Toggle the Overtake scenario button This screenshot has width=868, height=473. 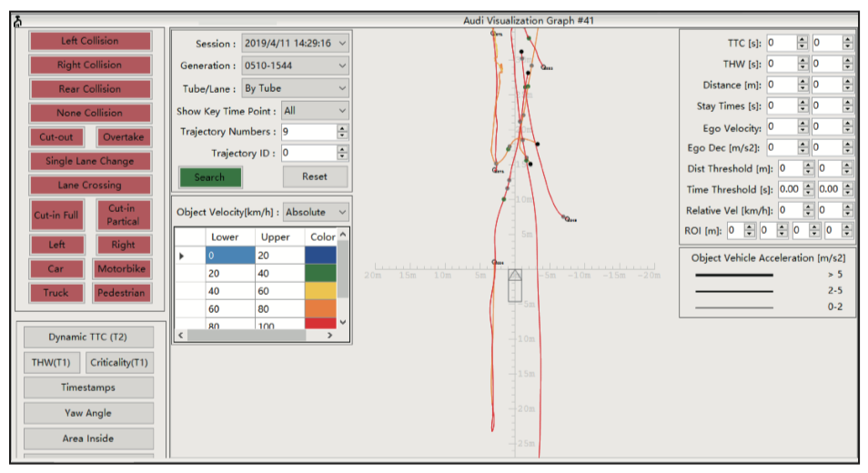coord(123,136)
